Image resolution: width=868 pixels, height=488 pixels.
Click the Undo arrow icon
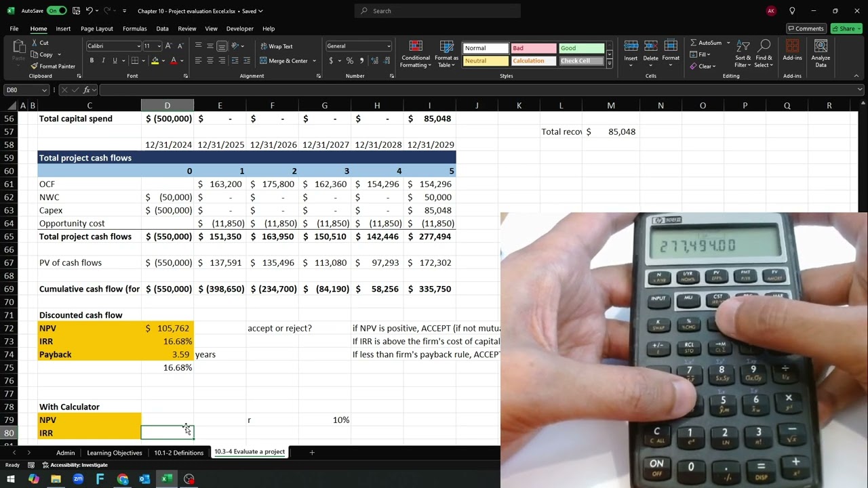[x=90, y=11]
